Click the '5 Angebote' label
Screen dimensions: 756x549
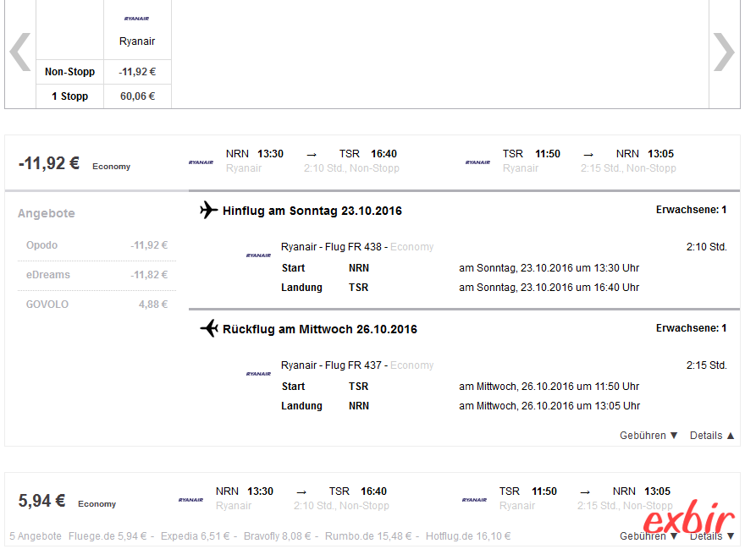point(36,536)
